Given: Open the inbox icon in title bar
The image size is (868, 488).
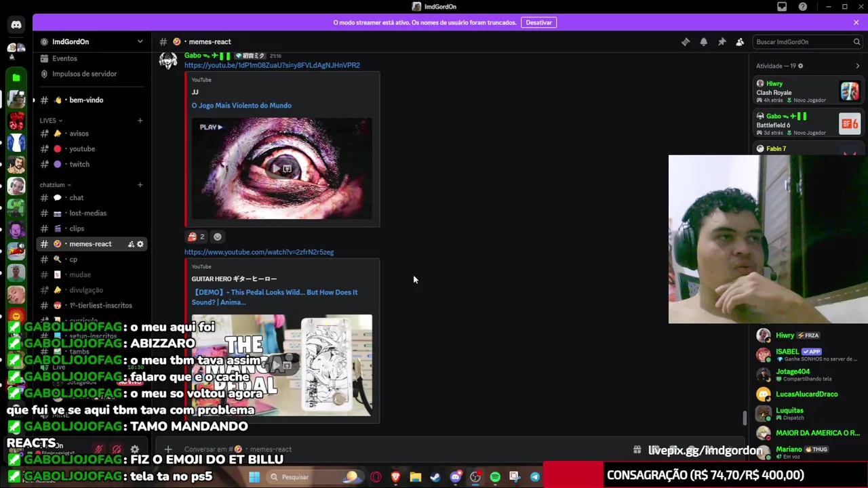Looking at the screenshot, I should pyautogui.click(x=782, y=7).
